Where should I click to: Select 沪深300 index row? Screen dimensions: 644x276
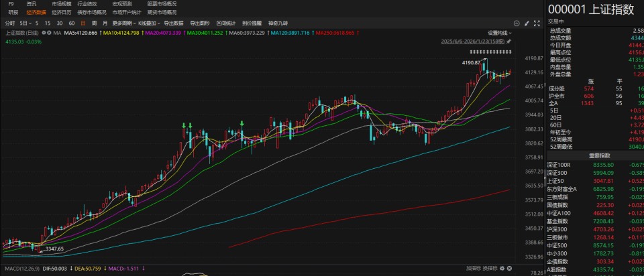595,229
